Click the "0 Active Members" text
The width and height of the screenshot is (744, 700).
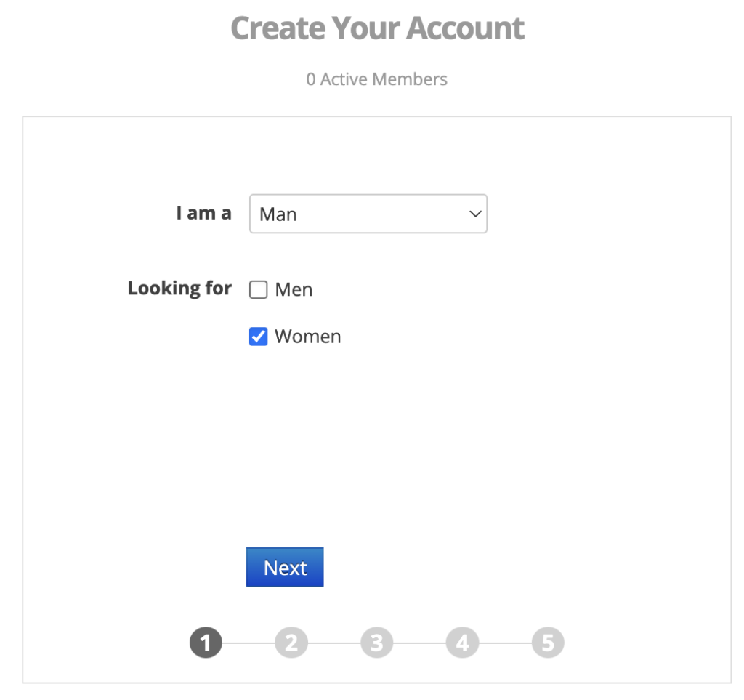[x=376, y=79]
